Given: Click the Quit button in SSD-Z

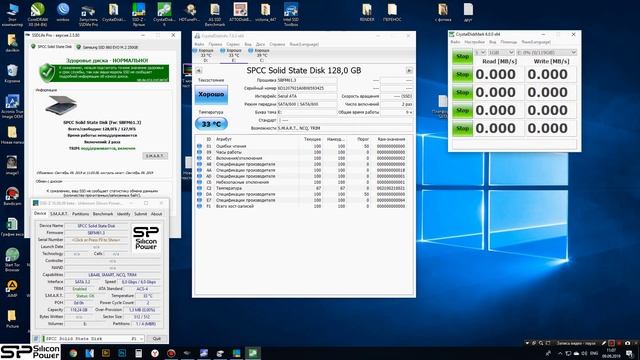Looking at the screenshot, I should 157,338.
